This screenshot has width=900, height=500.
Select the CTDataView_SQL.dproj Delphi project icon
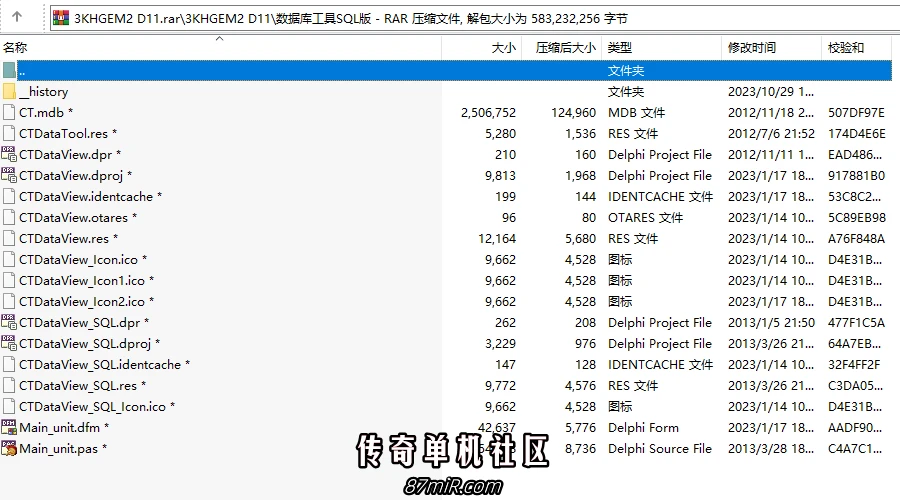point(9,343)
